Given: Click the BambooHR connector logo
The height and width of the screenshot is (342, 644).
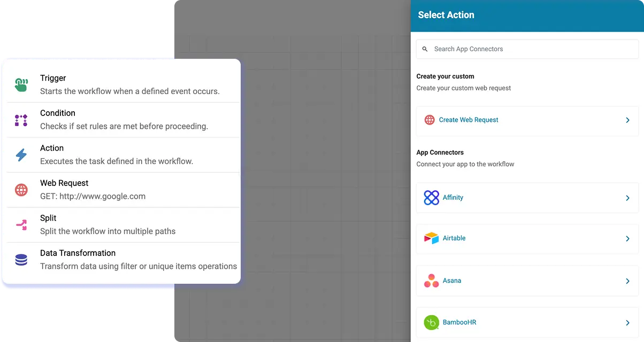Looking at the screenshot, I should 430,322.
